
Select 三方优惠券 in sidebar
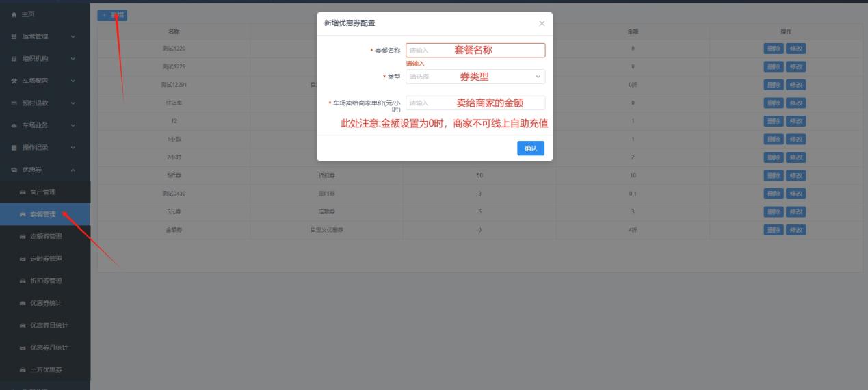coord(45,370)
